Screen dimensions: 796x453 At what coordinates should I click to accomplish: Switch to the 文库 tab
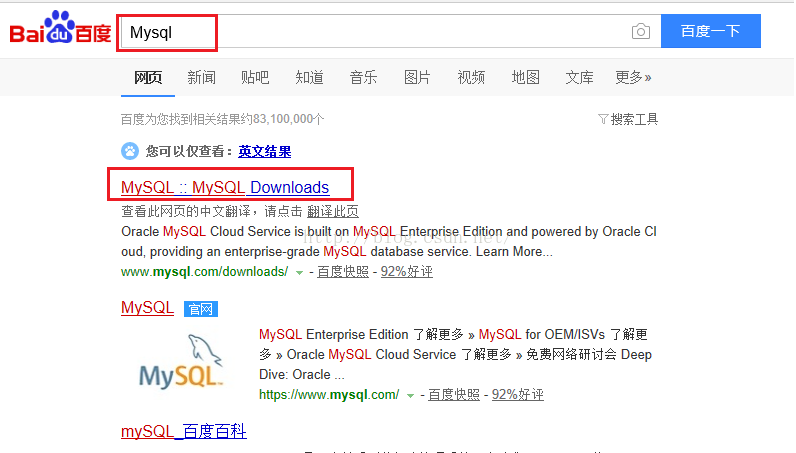click(x=579, y=78)
